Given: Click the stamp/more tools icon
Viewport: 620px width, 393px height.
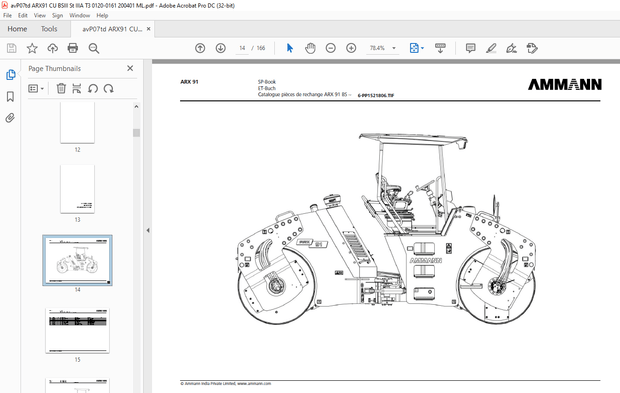Looking at the screenshot, I should 532,48.
